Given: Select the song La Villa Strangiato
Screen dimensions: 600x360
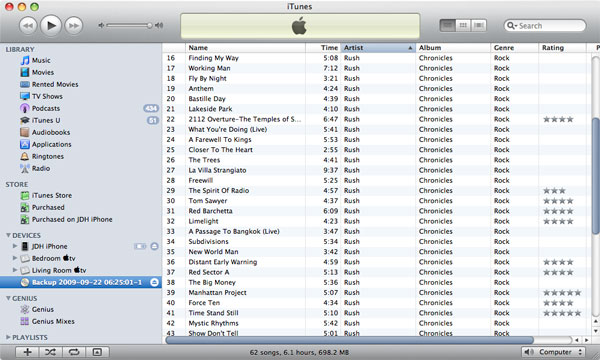Looking at the screenshot, I should click(x=217, y=170).
